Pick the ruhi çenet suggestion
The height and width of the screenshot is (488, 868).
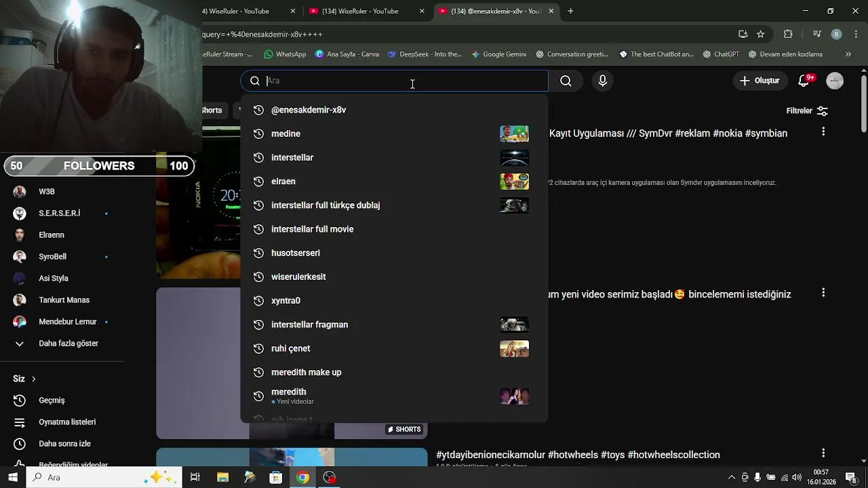(x=394, y=348)
